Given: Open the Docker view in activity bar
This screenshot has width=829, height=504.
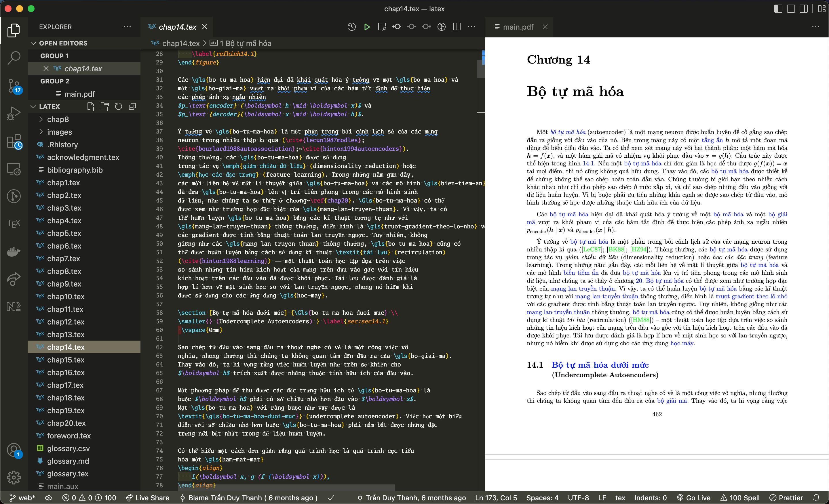Looking at the screenshot, I should (x=14, y=251).
